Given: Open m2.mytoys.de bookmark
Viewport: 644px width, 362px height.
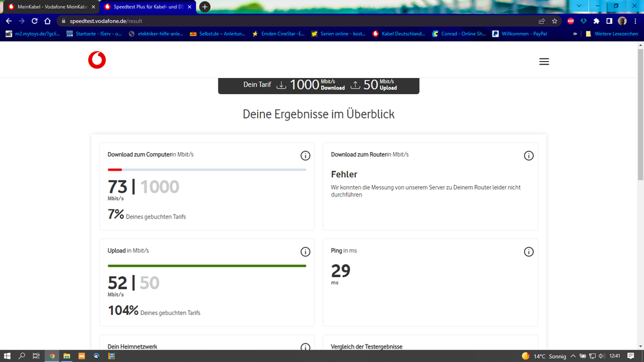Looking at the screenshot, I should [32, 33].
